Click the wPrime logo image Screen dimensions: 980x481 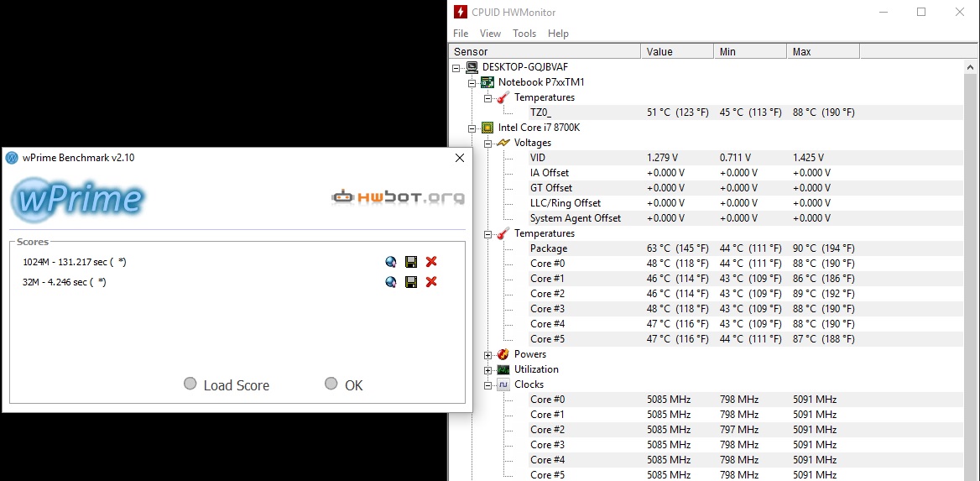[77, 200]
